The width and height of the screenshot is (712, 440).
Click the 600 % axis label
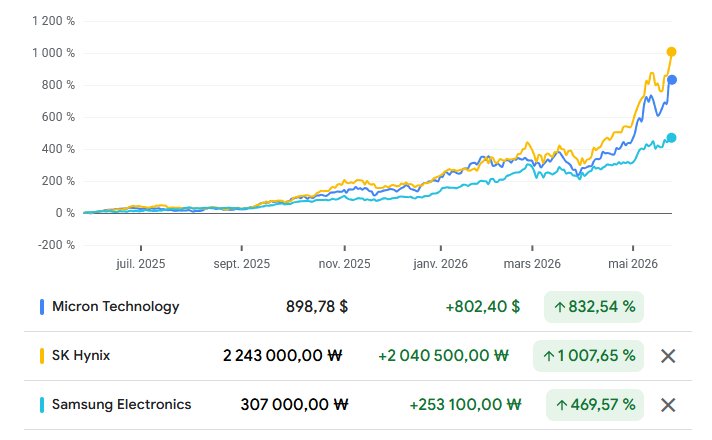click(x=58, y=117)
